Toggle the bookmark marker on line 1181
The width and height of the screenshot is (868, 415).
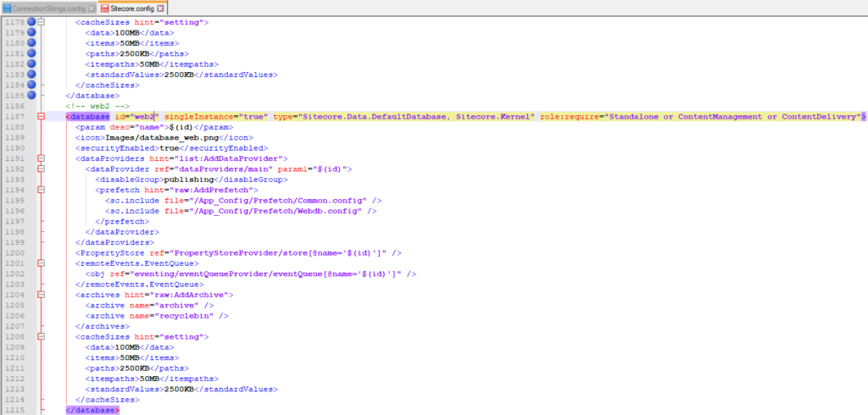pyautogui.click(x=31, y=54)
